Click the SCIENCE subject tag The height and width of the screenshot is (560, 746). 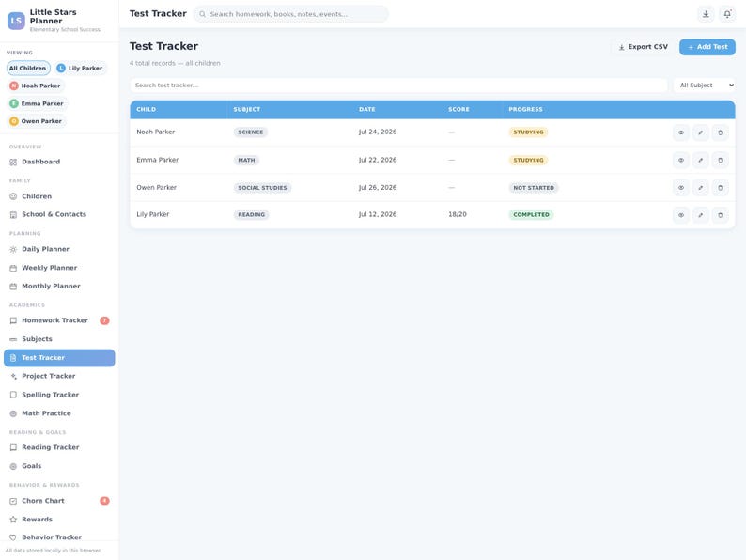coord(251,132)
